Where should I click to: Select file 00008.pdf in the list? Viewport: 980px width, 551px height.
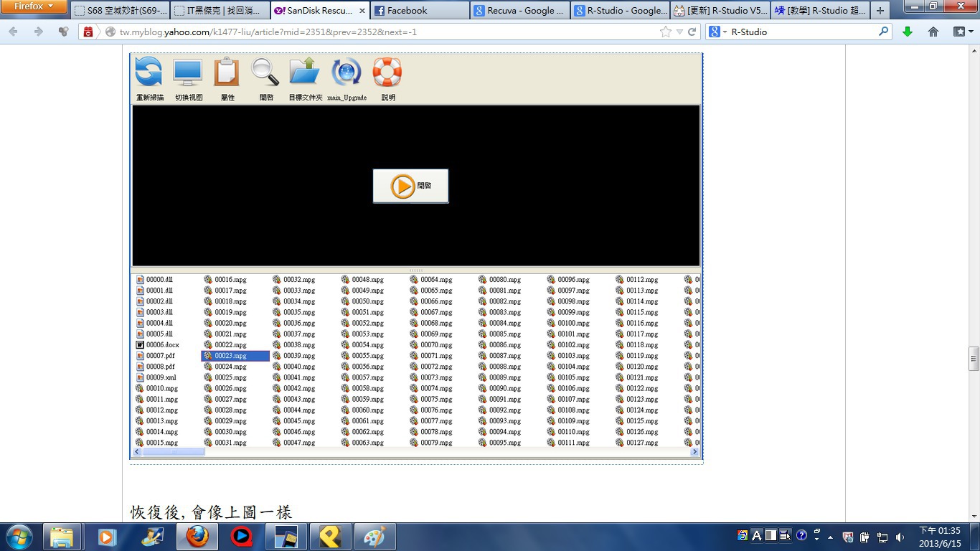(156, 367)
